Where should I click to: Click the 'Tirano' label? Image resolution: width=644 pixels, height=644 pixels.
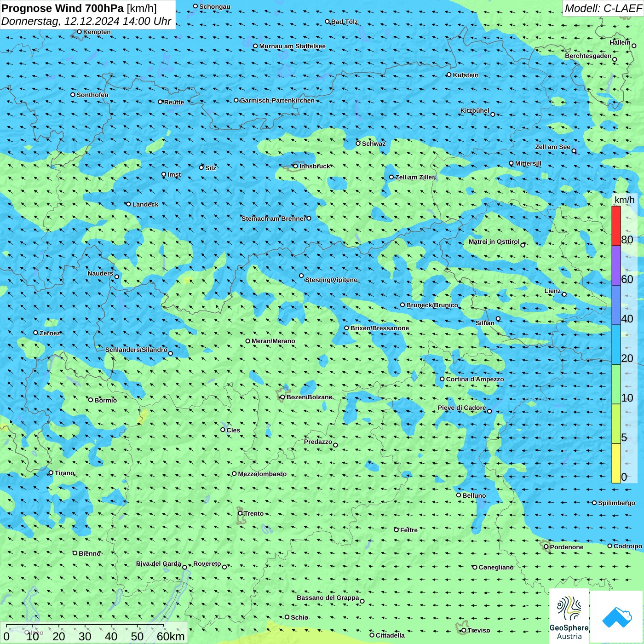coord(64,473)
